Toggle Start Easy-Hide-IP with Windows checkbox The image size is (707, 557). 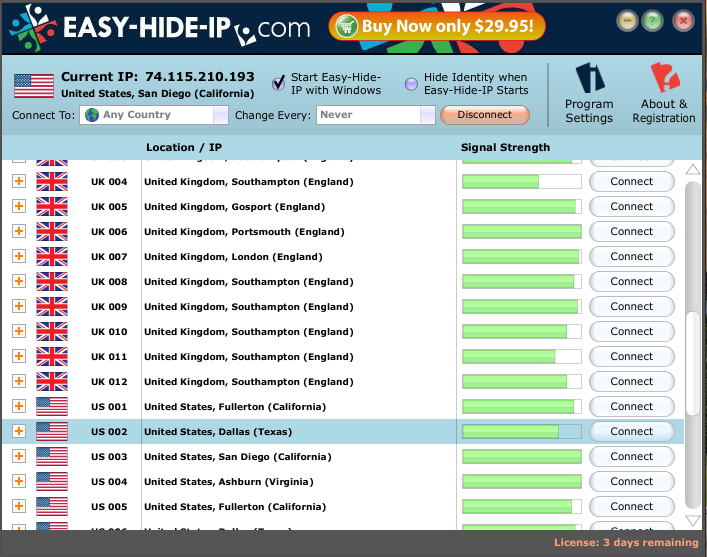pos(279,83)
